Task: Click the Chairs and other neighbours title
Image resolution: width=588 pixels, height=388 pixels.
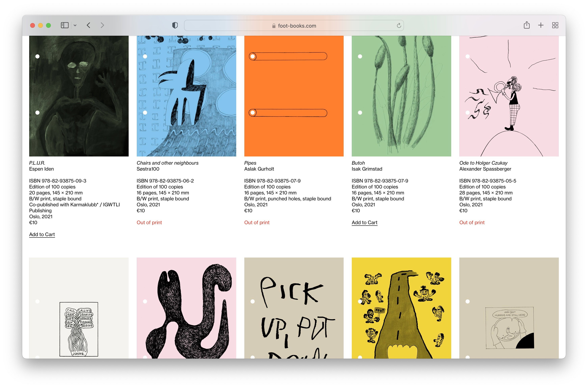Action: pos(168,163)
